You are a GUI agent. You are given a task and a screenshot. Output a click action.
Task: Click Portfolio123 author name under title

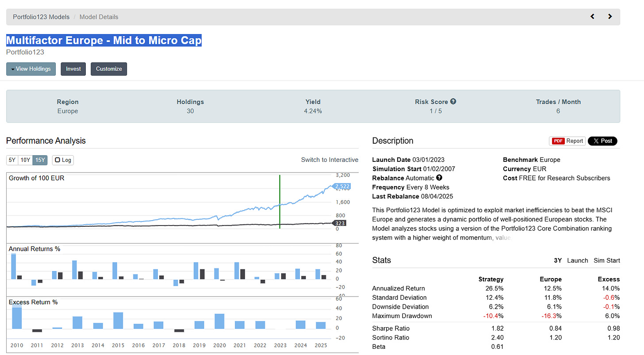point(25,52)
